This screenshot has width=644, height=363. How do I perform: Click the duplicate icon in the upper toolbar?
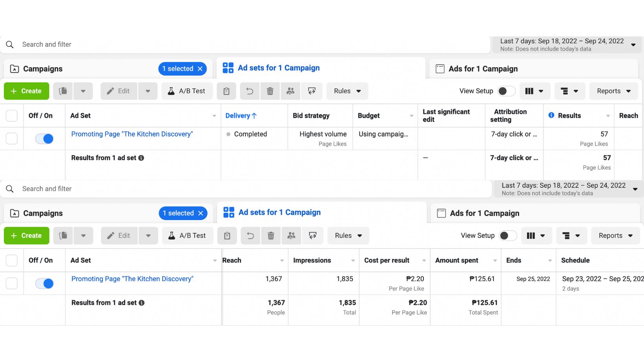[63, 91]
